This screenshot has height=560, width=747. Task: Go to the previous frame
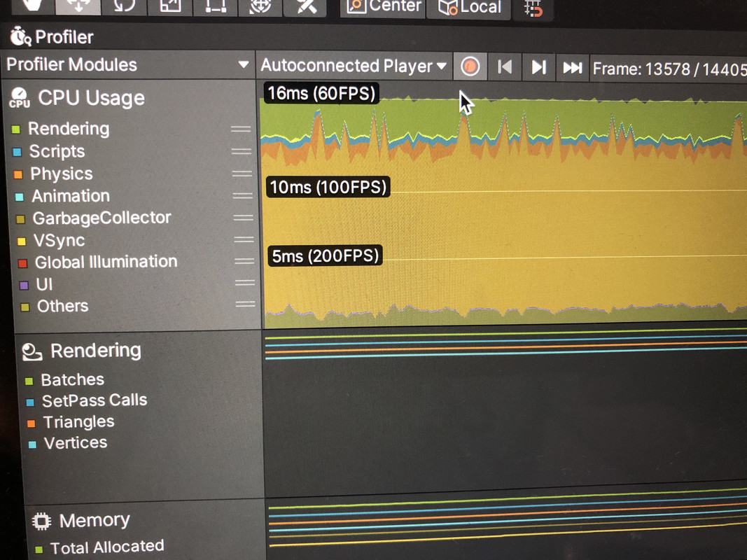505,67
